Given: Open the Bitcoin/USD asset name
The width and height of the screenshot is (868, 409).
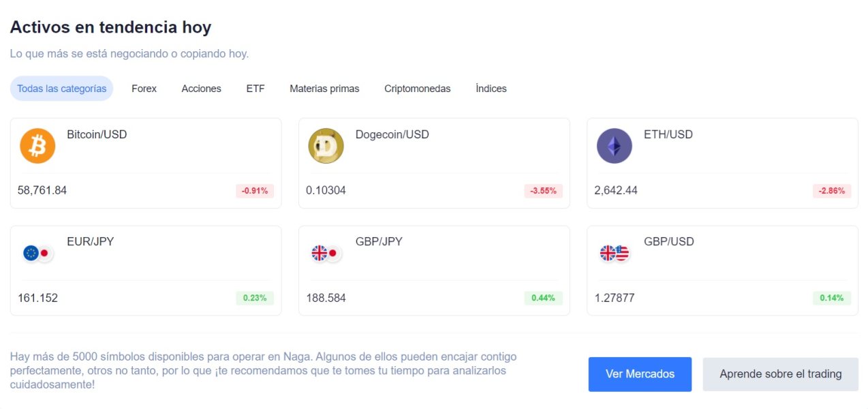Looking at the screenshot, I should click(97, 134).
